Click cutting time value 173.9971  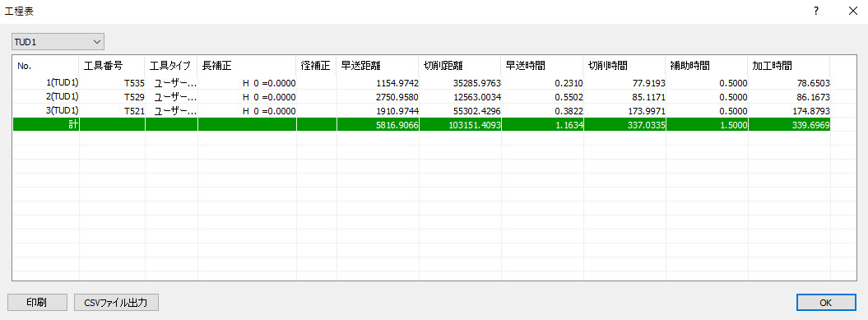647,111
